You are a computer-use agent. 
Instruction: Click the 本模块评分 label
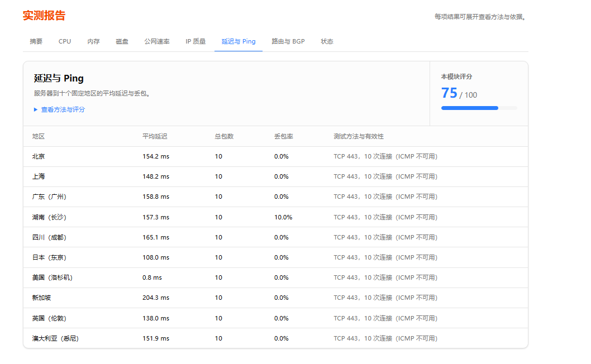(x=457, y=76)
